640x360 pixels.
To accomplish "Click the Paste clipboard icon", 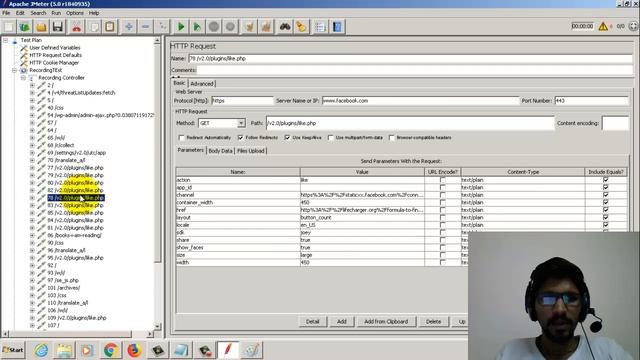I will click(x=110, y=27).
